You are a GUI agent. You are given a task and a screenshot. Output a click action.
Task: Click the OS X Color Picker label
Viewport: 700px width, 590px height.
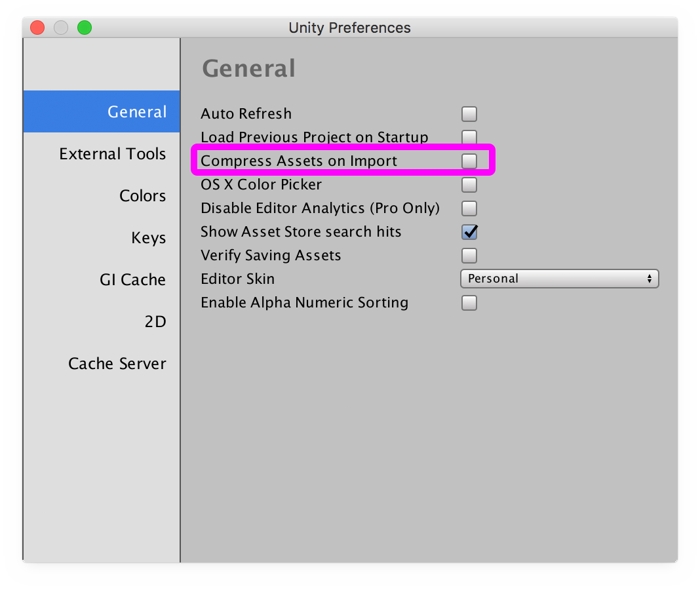coord(261,184)
